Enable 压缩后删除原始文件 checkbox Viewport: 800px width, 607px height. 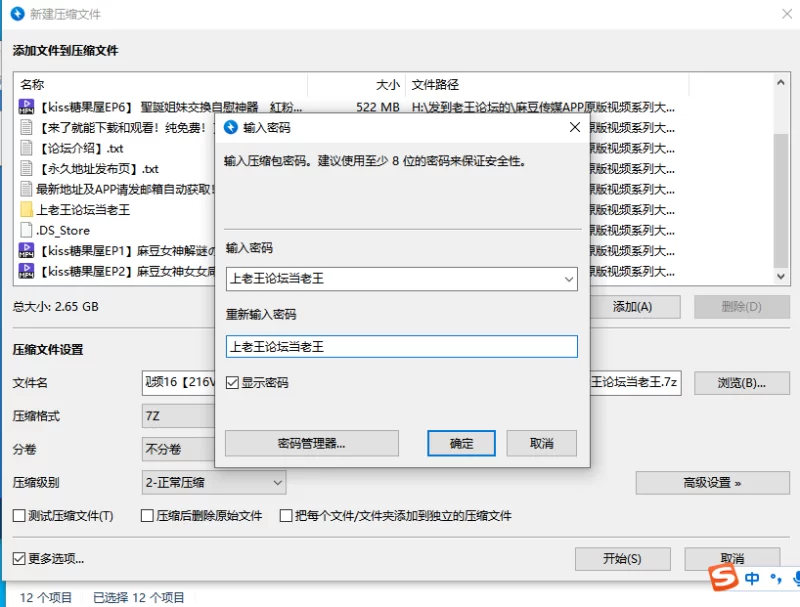pos(147,516)
